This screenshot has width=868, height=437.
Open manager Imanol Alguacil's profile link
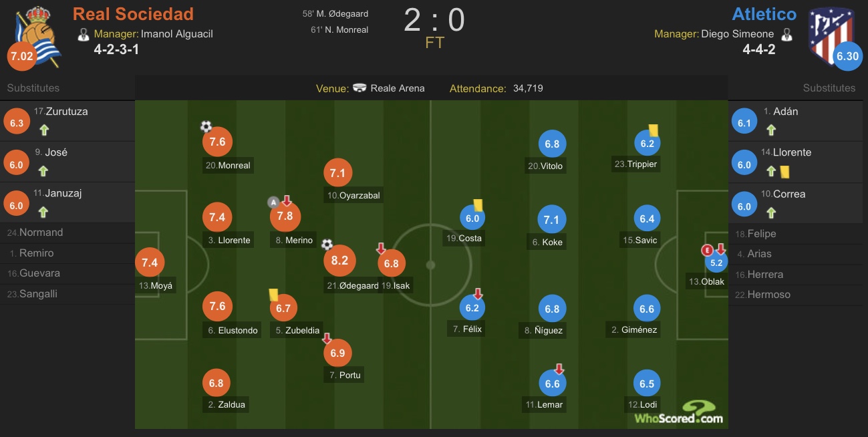point(176,34)
